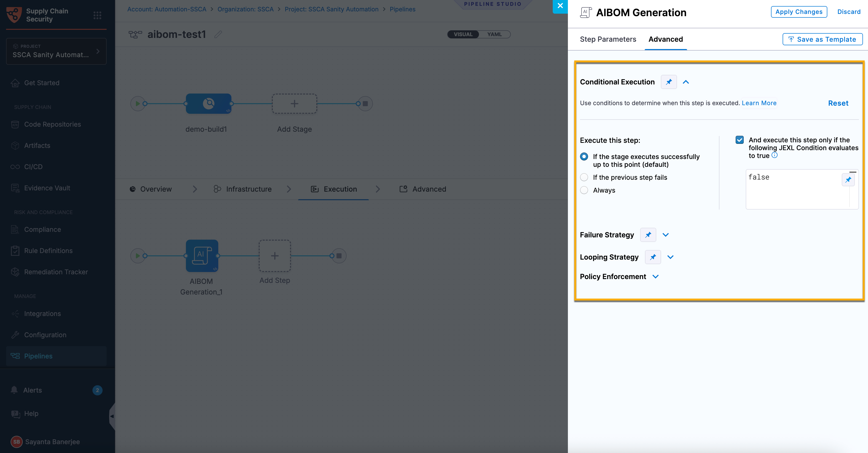The height and width of the screenshot is (453, 868).
Task: Open the module switcher grid icon
Action: (97, 15)
